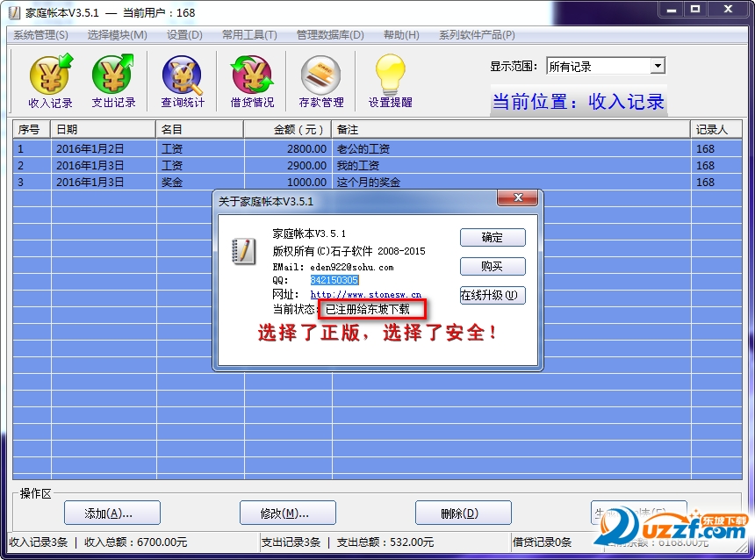Click the app notebook icon in title bar

(x=14, y=12)
